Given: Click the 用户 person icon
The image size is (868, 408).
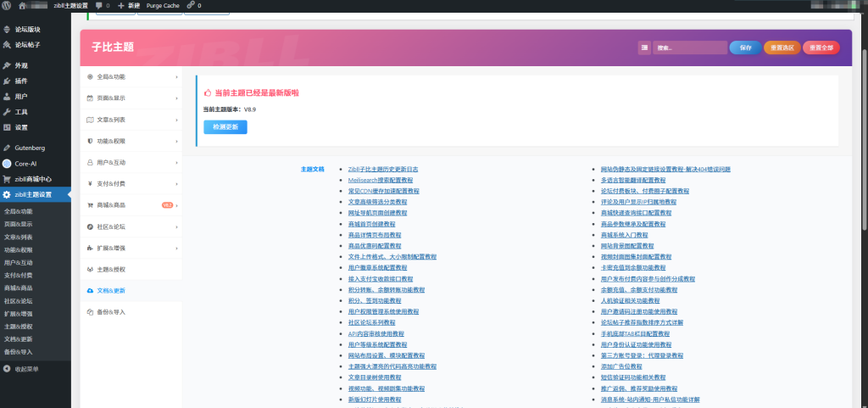Looking at the screenshot, I should (7, 97).
